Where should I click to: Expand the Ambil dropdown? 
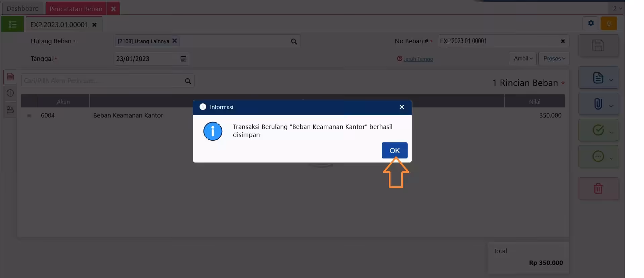point(523,58)
